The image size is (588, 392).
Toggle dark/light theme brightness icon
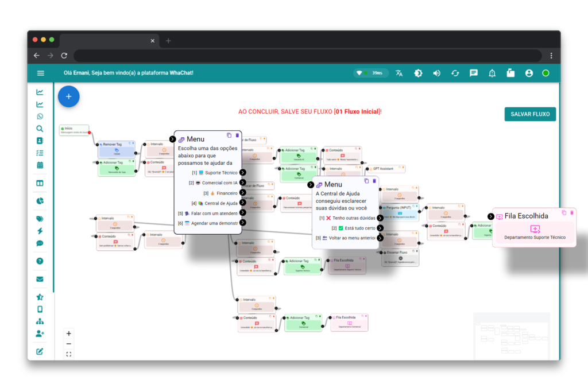tap(418, 73)
